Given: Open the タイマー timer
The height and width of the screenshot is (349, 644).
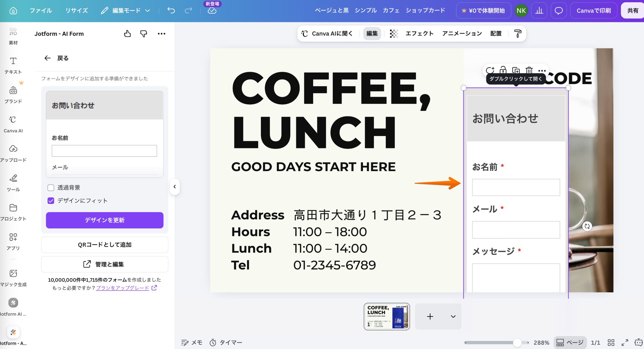Looking at the screenshot, I should 226,342.
